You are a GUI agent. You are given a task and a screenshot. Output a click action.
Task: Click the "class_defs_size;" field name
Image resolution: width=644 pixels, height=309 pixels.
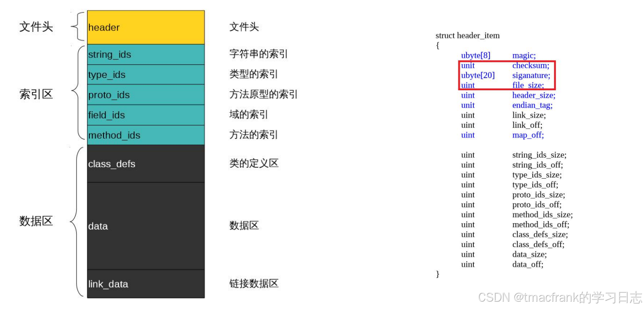click(x=540, y=235)
